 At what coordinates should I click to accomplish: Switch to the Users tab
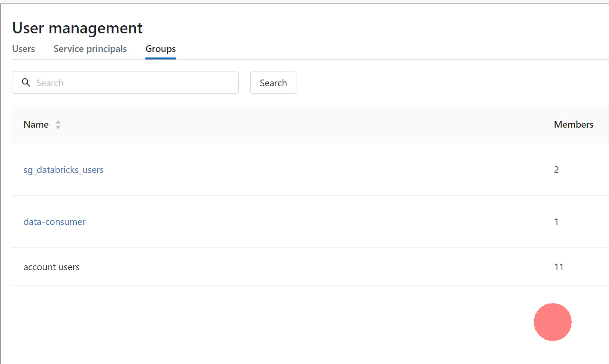(23, 49)
